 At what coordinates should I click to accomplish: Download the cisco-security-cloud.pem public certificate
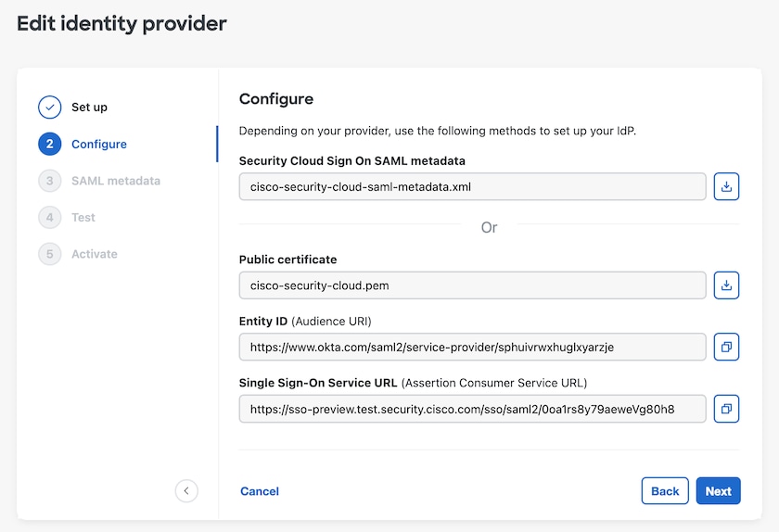(x=726, y=285)
